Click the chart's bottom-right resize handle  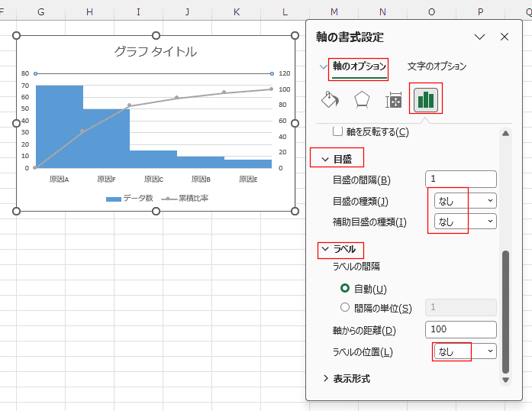(x=295, y=212)
